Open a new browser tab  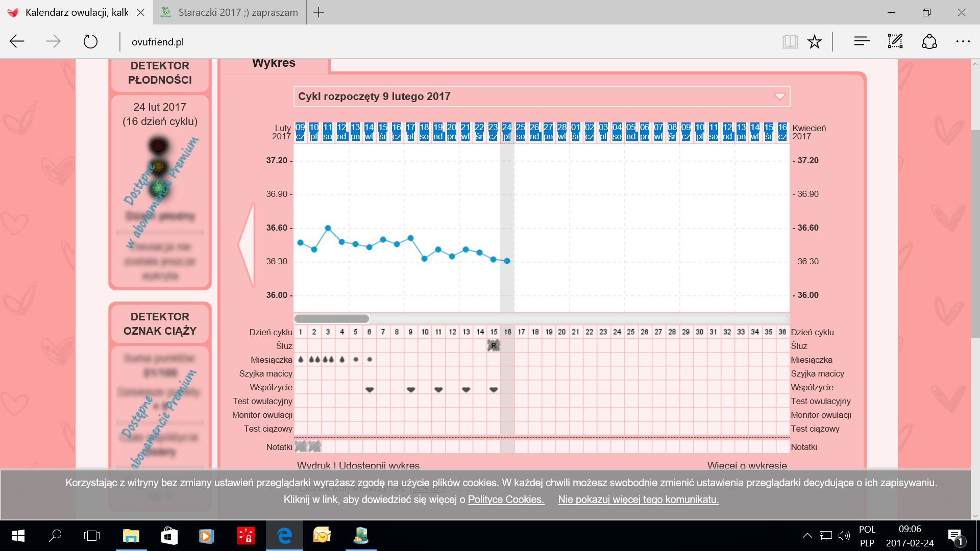pyautogui.click(x=318, y=12)
